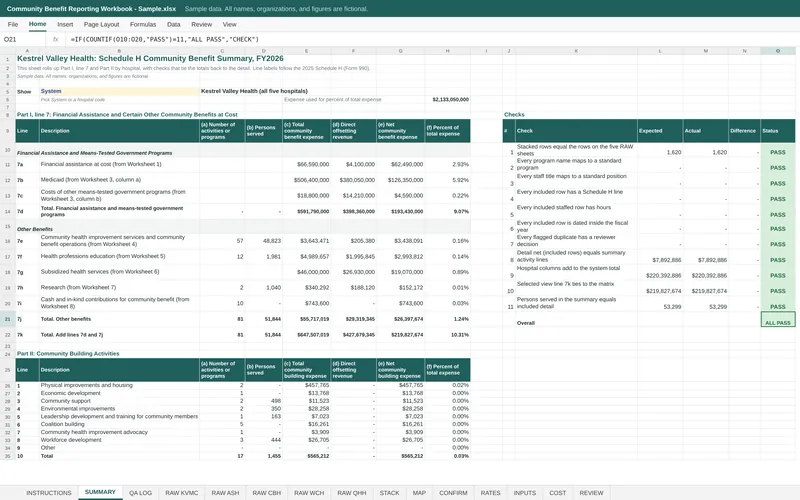Viewport: 800px width, 500px height.
Task: Click the 'Total. Other benefits' label cell
Action: pos(119,319)
